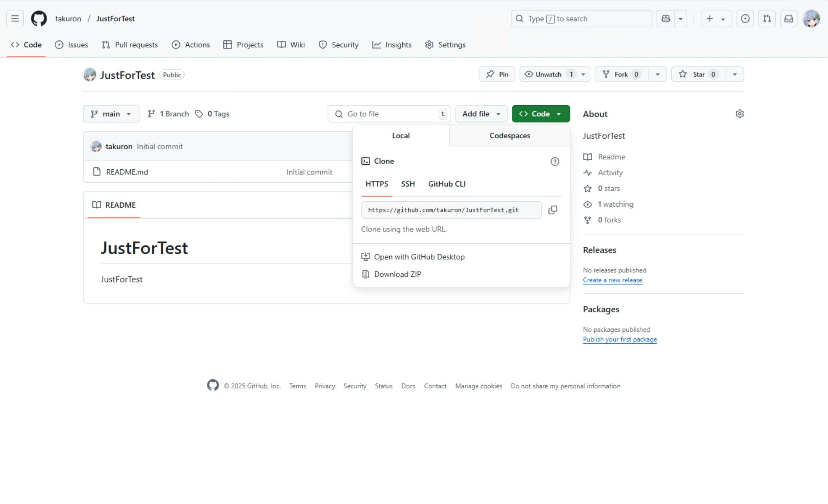Click the Go to file search field
The width and height of the screenshot is (828, 504).
tap(389, 114)
